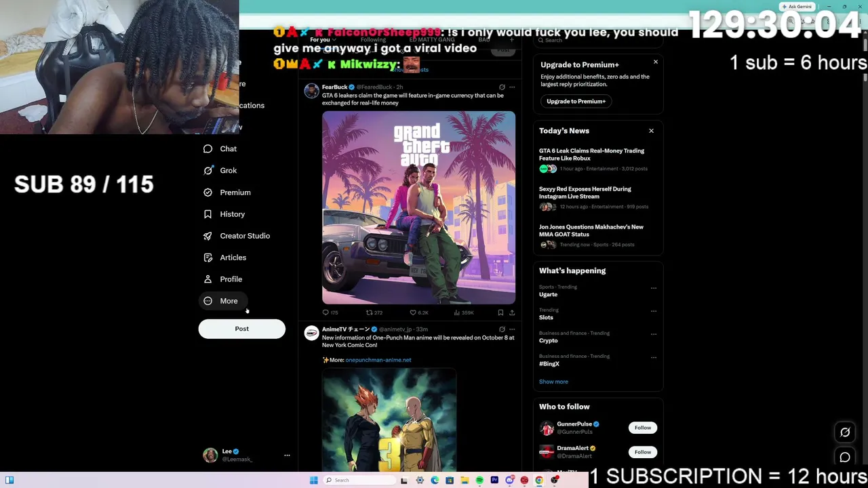View analytics of the GTA 6 post

point(464,312)
